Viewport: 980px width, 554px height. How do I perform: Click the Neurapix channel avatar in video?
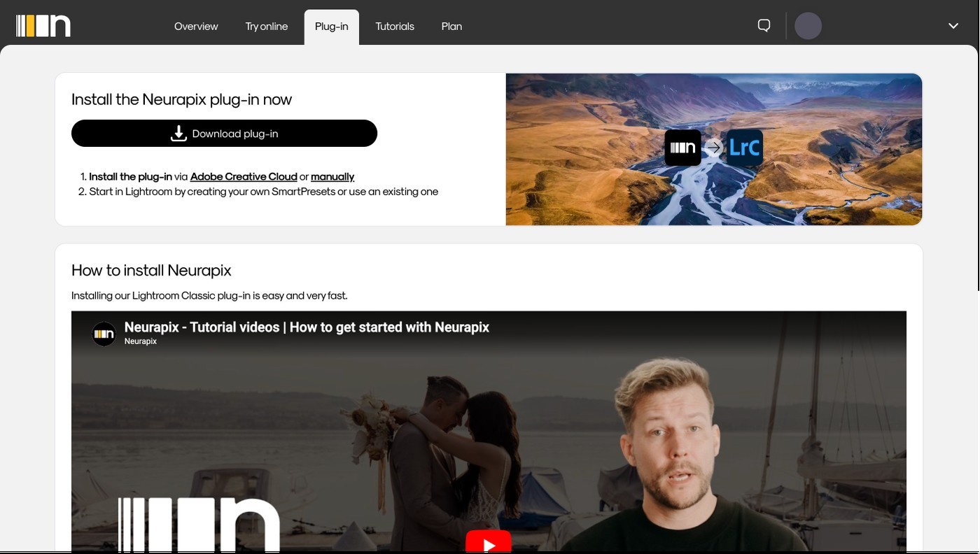tap(104, 334)
